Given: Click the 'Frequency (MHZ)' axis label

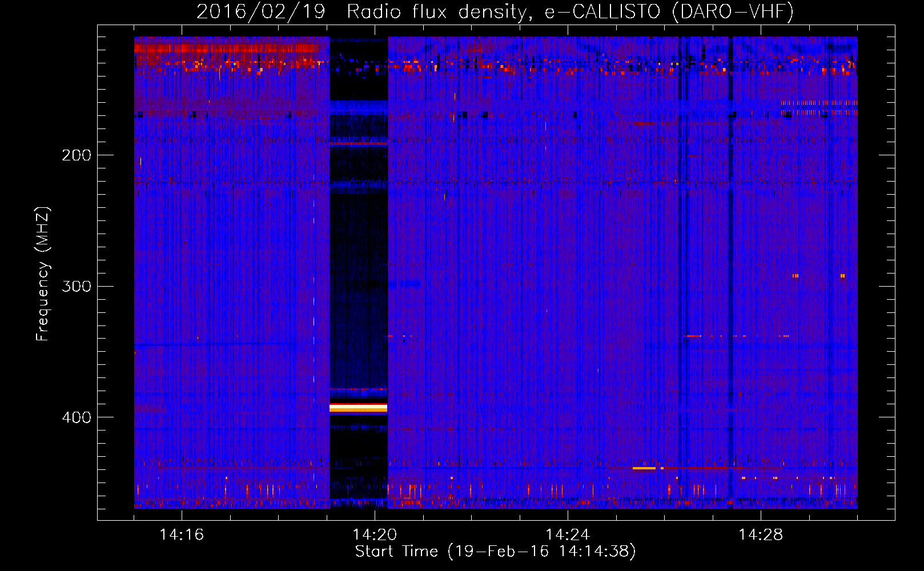Looking at the screenshot, I should [x=43, y=274].
